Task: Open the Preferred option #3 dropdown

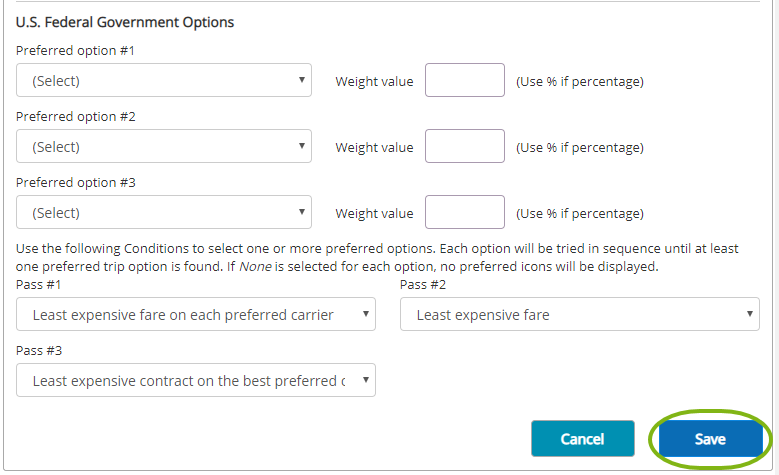Action: [x=164, y=212]
